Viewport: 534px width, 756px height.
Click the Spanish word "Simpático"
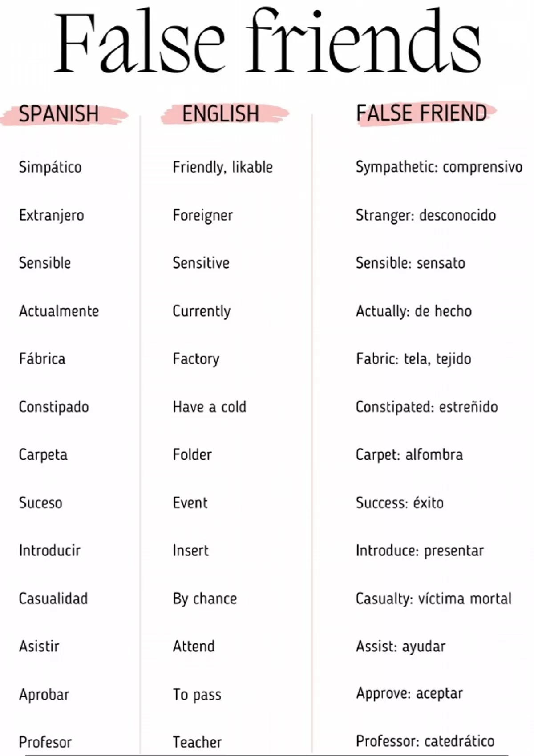(x=50, y=167)
